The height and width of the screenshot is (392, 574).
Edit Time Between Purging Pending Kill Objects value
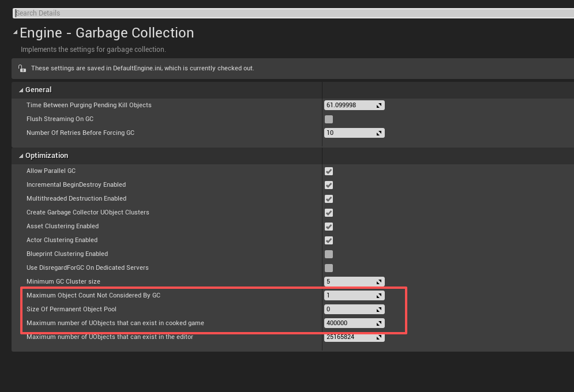click(354, 105)
